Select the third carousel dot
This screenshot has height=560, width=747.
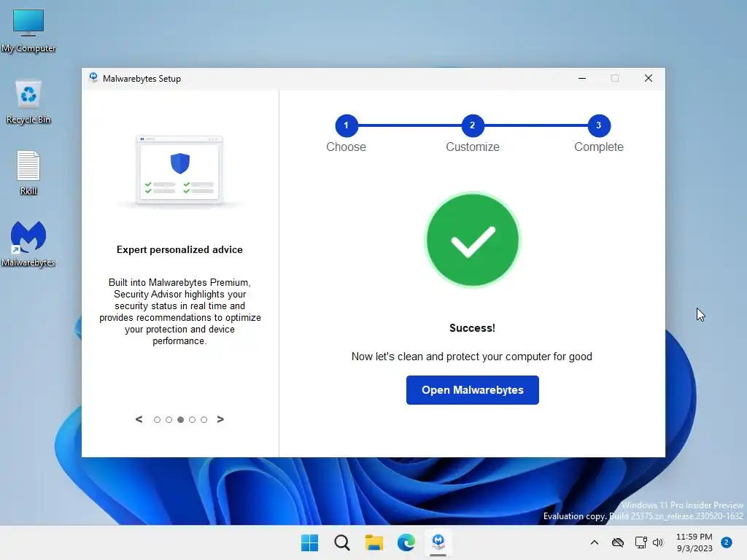pos(181,419)
